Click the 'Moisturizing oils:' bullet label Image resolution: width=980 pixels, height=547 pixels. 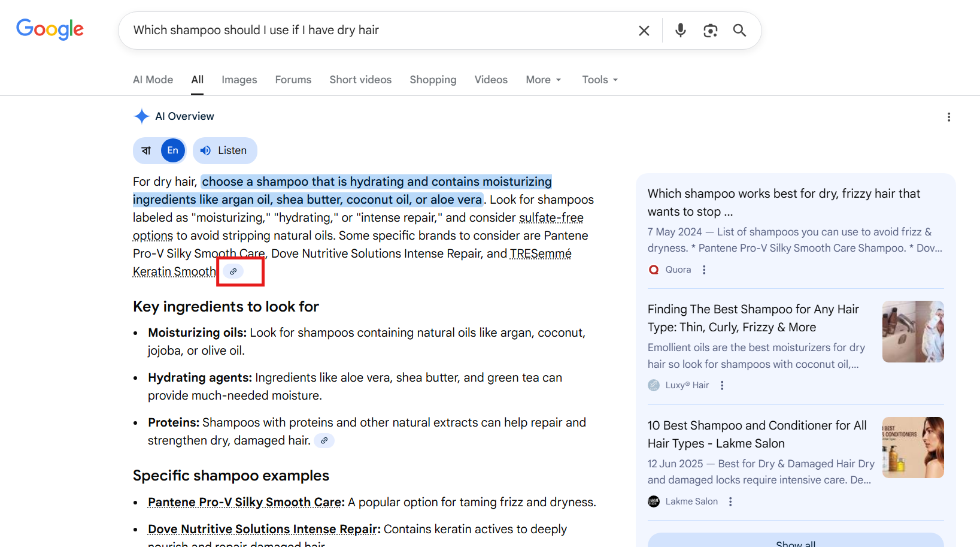[198, 333]
